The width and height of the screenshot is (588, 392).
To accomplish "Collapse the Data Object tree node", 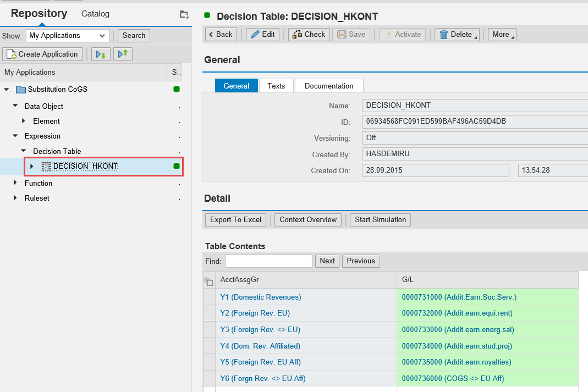I will coord(15,106).
